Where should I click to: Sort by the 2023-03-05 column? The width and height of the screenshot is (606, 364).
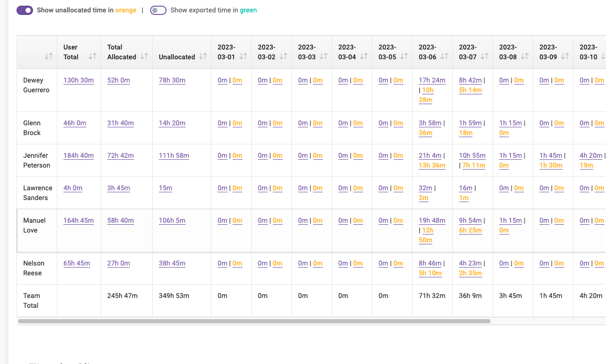[404, 56]
